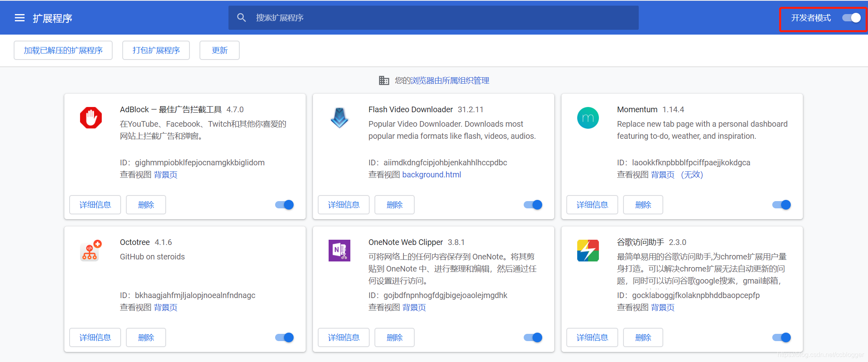868x362 pixels.
Task: Click the Flash Video Downloader arrow icon
Action: coord(339,118)
